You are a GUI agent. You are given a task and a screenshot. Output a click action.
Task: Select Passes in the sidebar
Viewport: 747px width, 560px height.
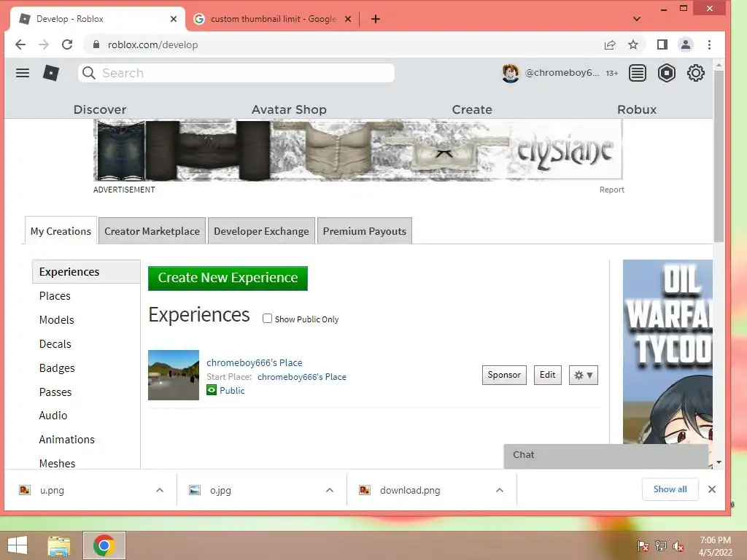point(55,392)
